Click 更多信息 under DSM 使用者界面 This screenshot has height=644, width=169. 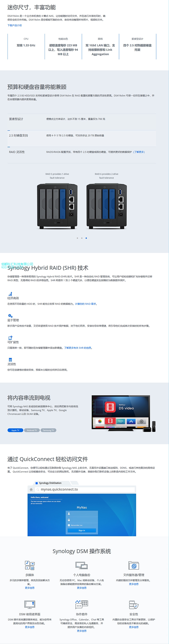[x=29, y=627]
